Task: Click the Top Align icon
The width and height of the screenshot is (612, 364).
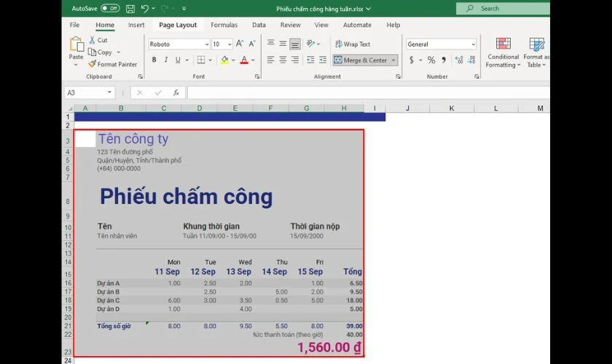Action: (x=271, y=44)
